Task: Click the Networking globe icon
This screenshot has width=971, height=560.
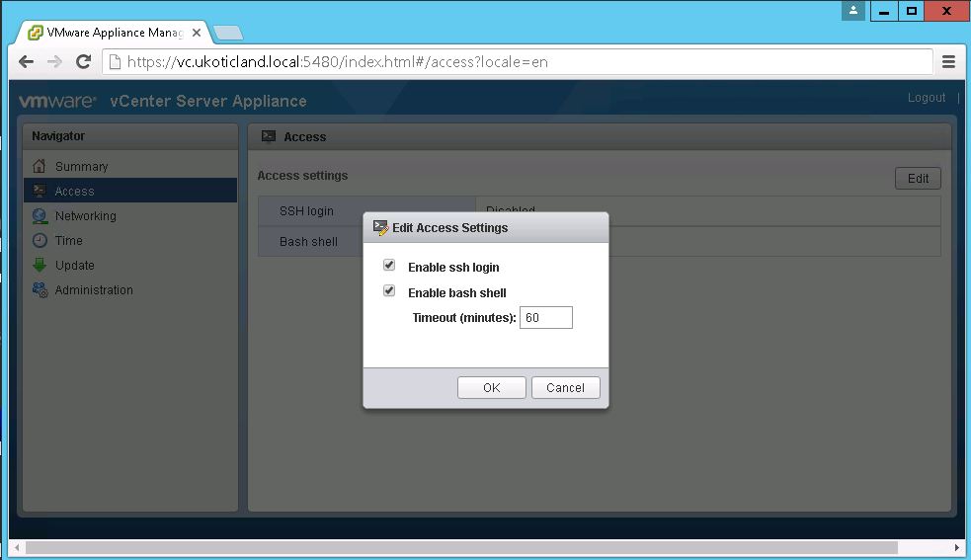Action: tap(40, 215)
